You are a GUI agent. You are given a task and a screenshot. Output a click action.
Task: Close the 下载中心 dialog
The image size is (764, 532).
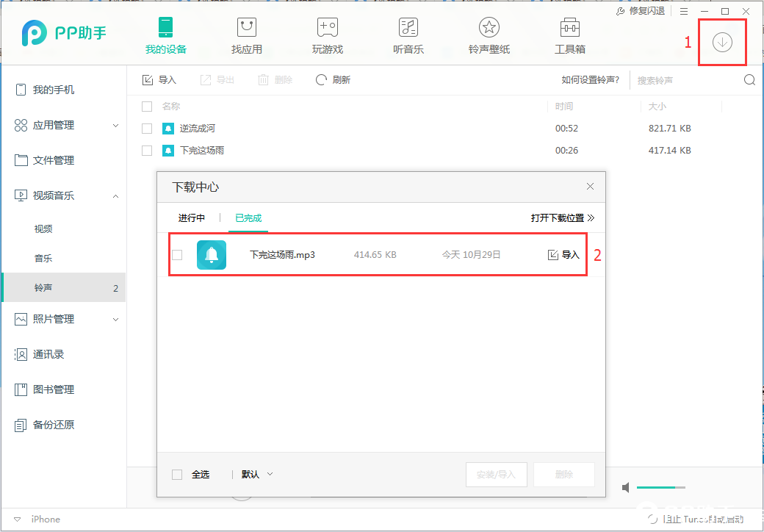(x=590, y=187)
